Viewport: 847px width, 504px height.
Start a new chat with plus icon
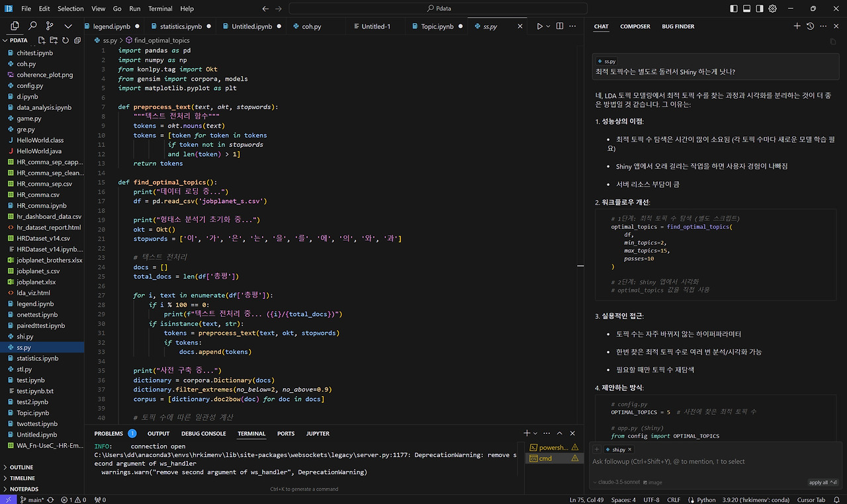(x=797, y=26)
